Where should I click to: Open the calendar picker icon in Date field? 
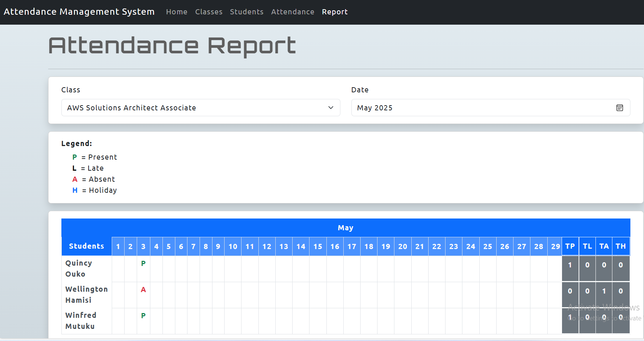coord(619,108)
